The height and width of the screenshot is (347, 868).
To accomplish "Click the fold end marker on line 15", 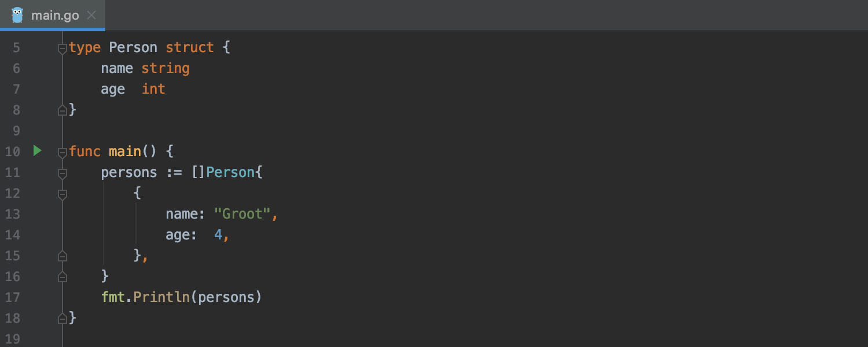I will [62, 256].
